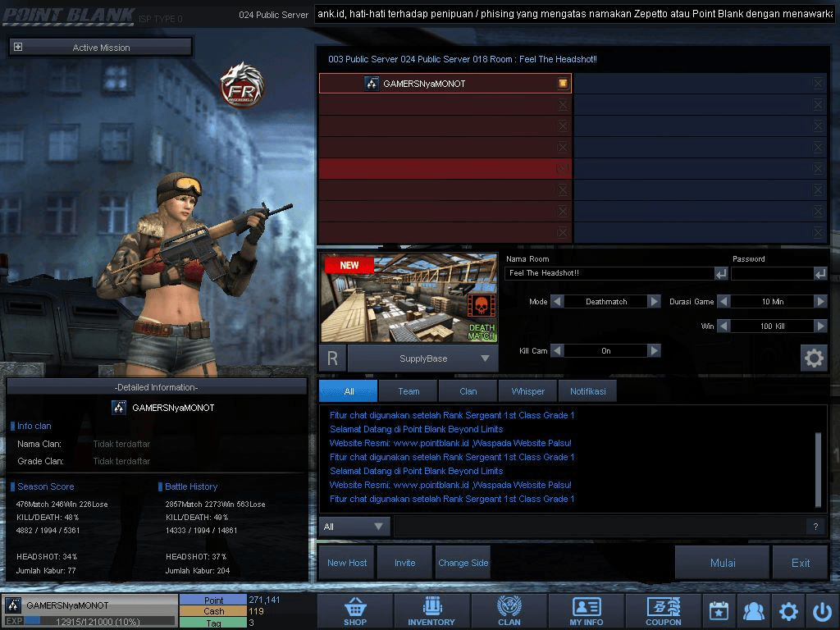The width and height of the screenshot is (840, 630).
Task: Click the scrolling announcement ticker
Action: coord(574,14)
